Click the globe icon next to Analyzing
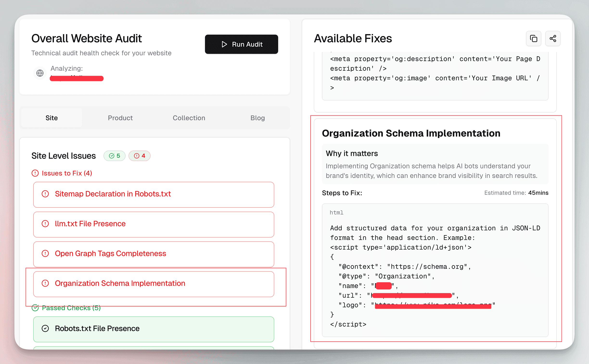 pyautogui.click(x=40, y=73)
